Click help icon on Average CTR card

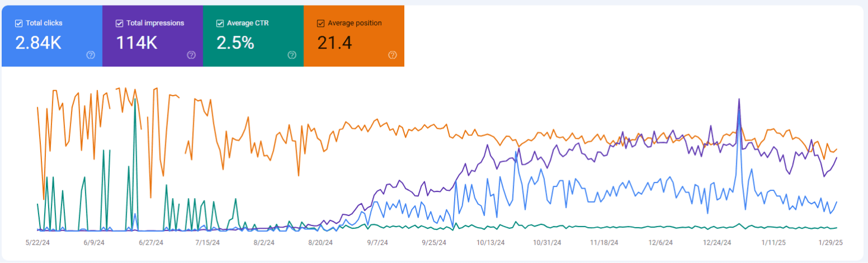292,55
